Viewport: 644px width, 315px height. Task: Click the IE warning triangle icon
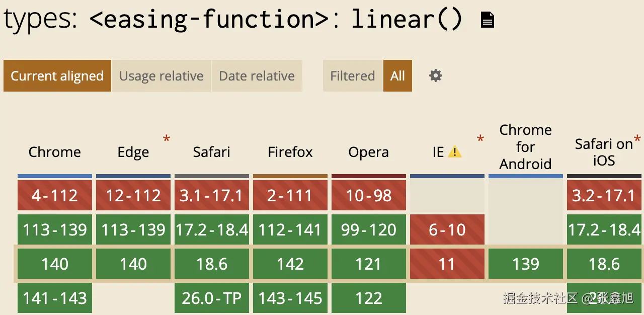click(x=454, y=152)
